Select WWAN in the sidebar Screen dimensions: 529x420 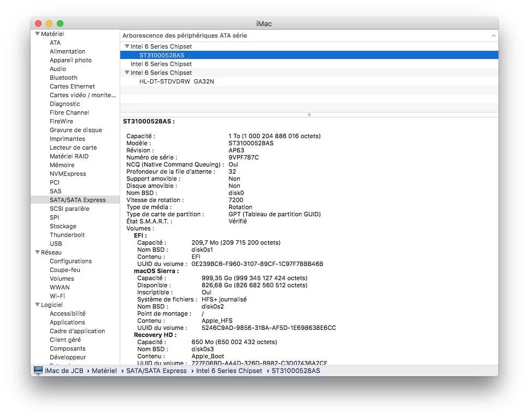click(60, 287)
